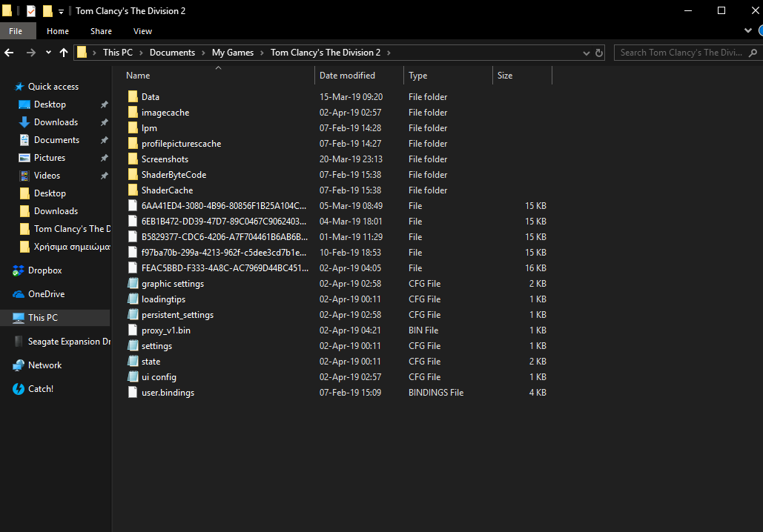Open recent locations dropdown arrow

click(48, 53)
